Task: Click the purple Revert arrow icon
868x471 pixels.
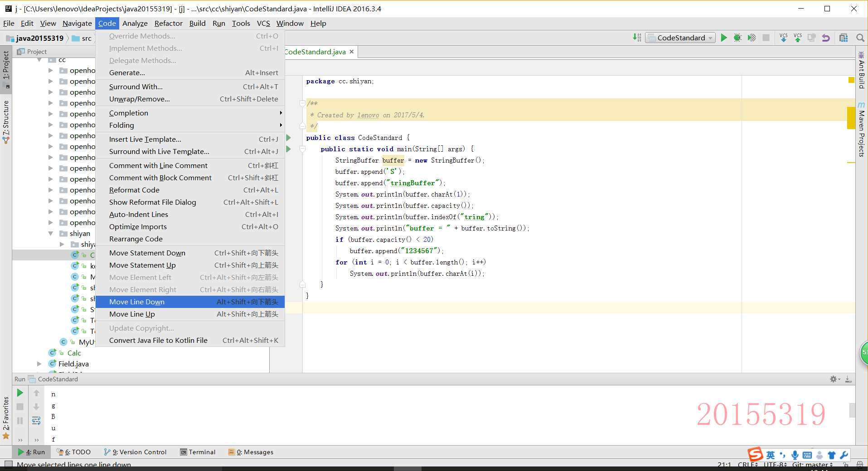Action: point(826,38)
